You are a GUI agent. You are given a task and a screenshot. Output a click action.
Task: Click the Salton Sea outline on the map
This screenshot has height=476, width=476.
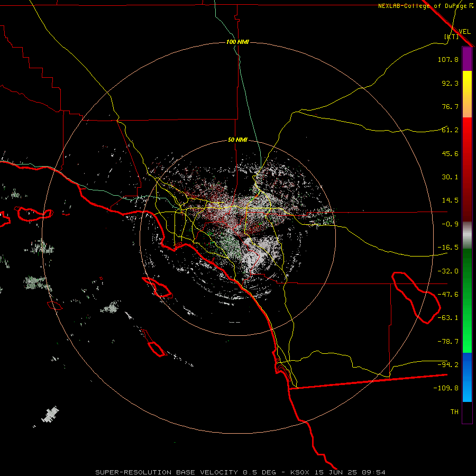point(416,297)
